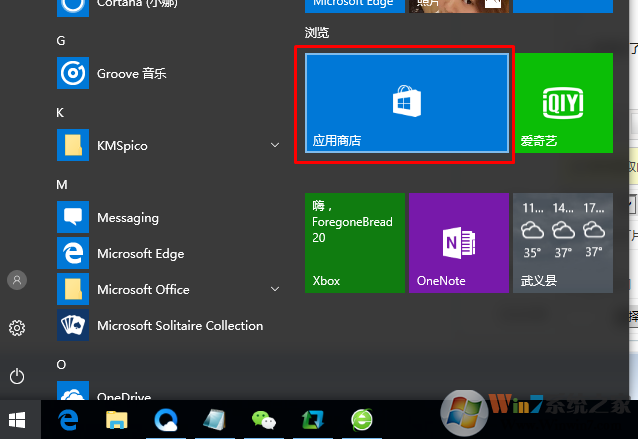Expand the Microsoft Office folder chevron
The image size is (638, 439).
(x=275, y=290)
